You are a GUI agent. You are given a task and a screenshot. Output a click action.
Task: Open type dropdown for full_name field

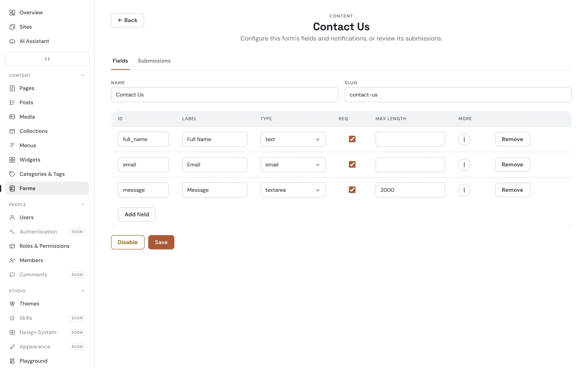pyautogui.click(x=293, y=139)
